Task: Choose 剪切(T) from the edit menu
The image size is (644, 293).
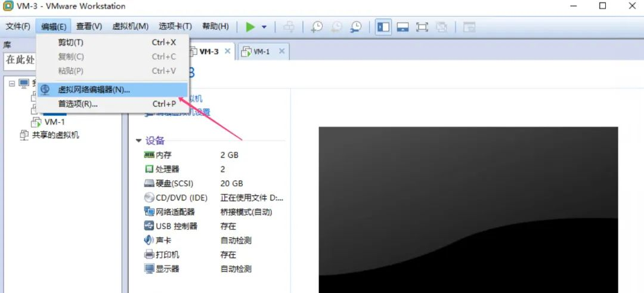Action: [113, 42]
